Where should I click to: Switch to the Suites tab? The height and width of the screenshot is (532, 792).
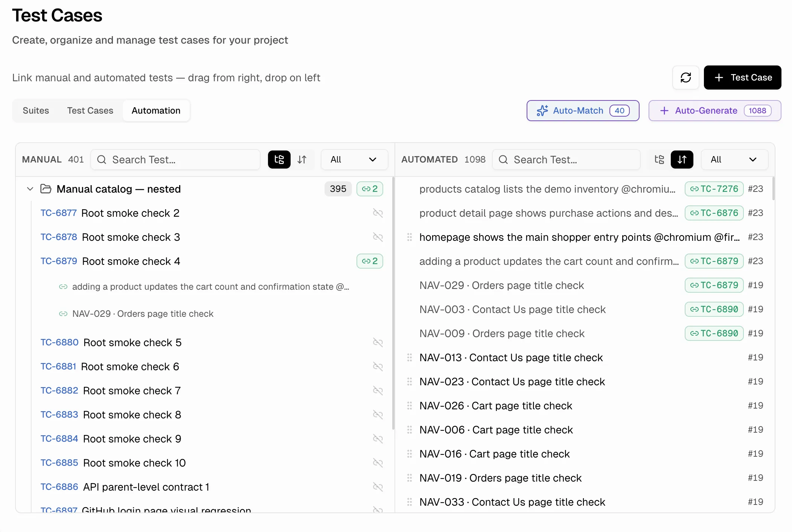tap(36, 110)
